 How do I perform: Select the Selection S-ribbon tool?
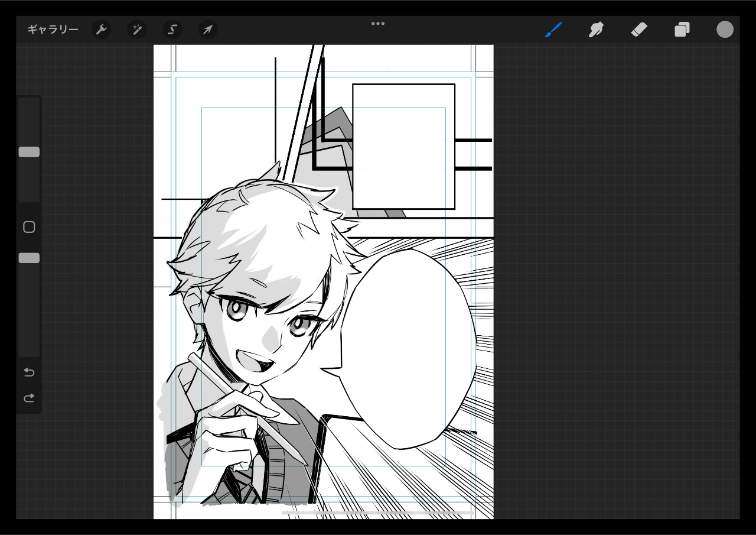coord(172,30)
